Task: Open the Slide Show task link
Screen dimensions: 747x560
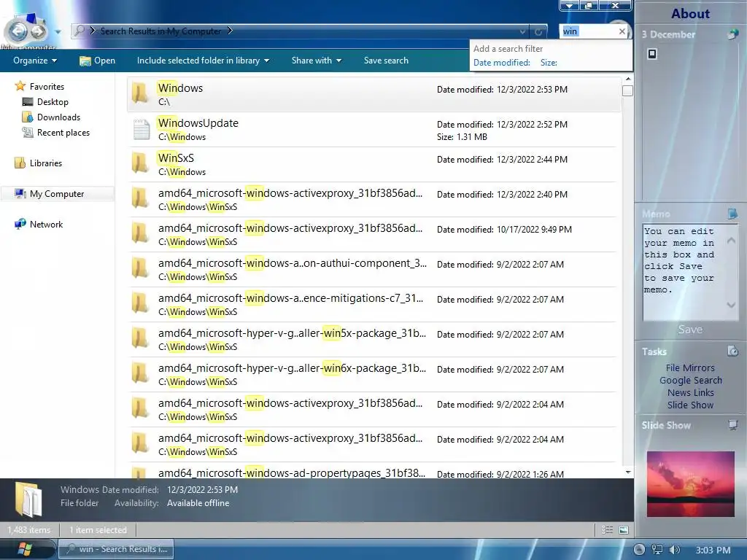Action: pyautogui.click(x=690, y=405)
